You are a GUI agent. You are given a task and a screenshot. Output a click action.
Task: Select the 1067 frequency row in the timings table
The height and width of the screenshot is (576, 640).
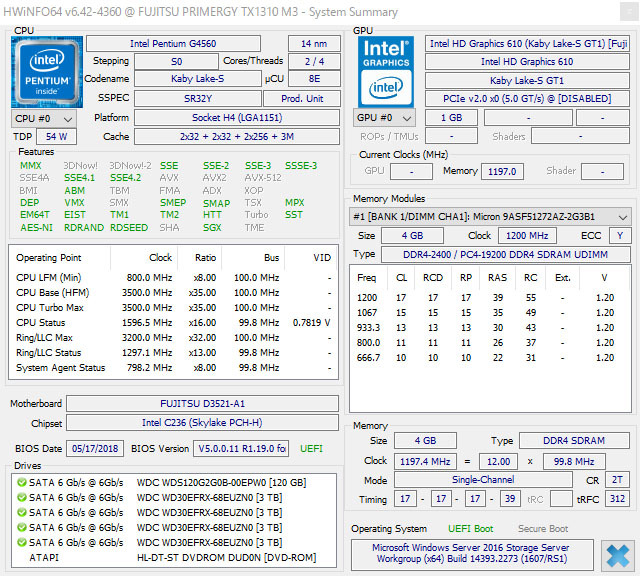[x=490, y=313]
